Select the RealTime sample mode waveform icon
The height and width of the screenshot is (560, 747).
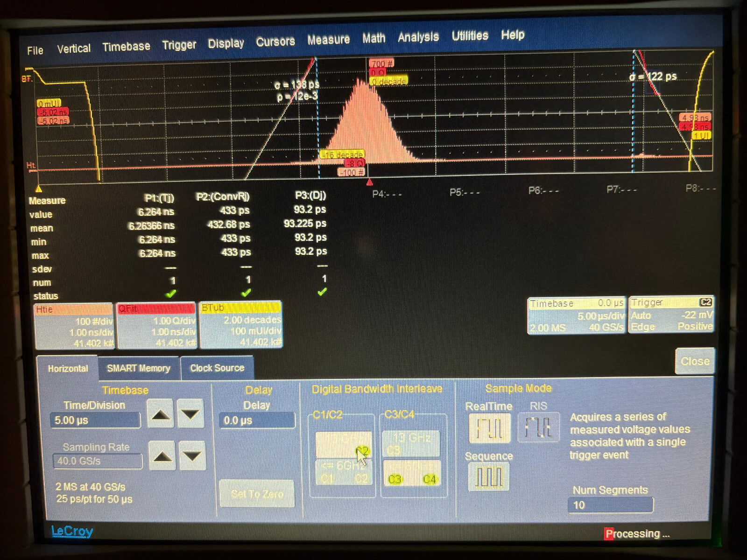click(489, 428)
